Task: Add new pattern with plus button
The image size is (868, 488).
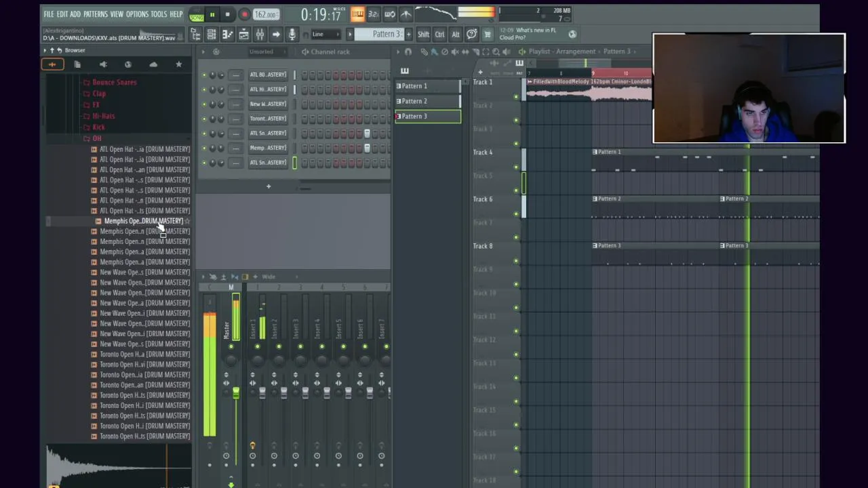Action: tap(408, 35)
